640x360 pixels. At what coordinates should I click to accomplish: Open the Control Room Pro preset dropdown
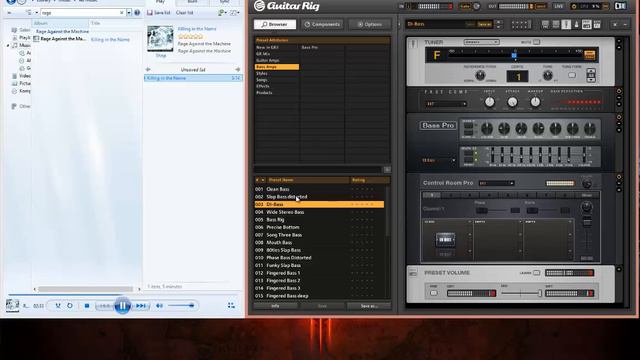coord(496,183)
